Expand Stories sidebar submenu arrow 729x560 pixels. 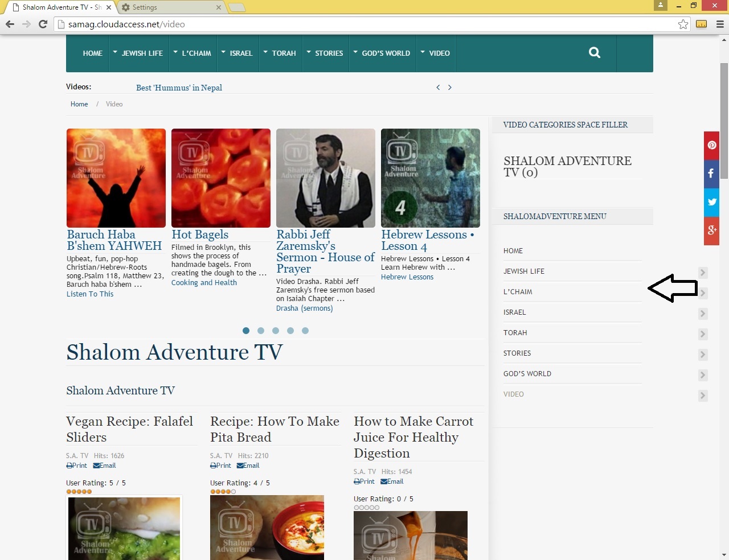(703, 355)
